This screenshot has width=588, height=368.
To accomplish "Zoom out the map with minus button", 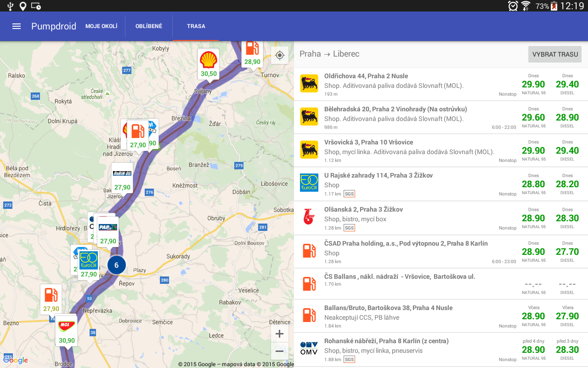I will (x=279, y=352).
